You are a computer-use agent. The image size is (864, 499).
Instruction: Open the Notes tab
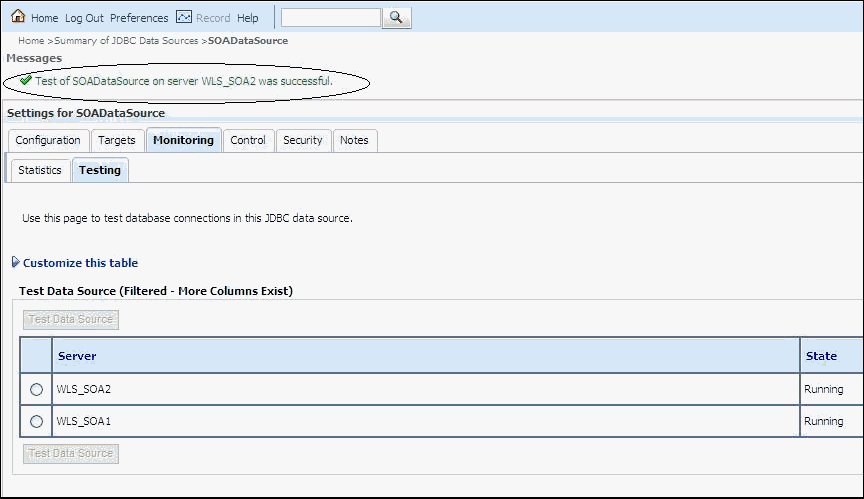pos(354,140)
